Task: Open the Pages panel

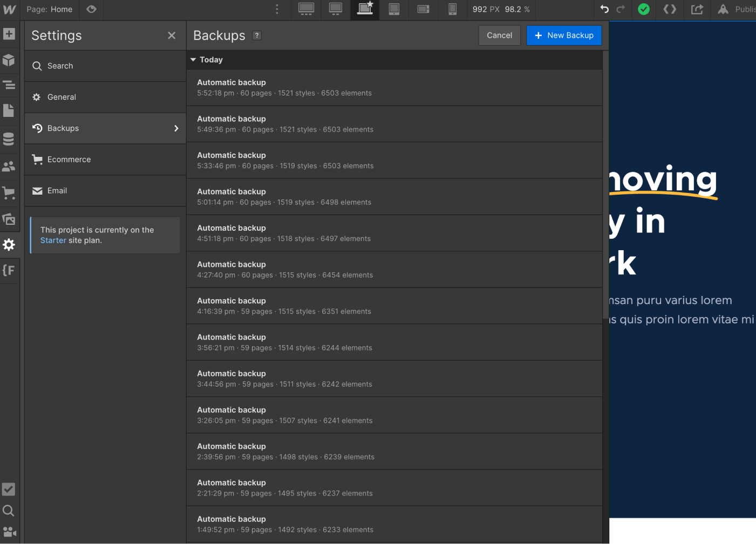Action: (x=9, y=110)
